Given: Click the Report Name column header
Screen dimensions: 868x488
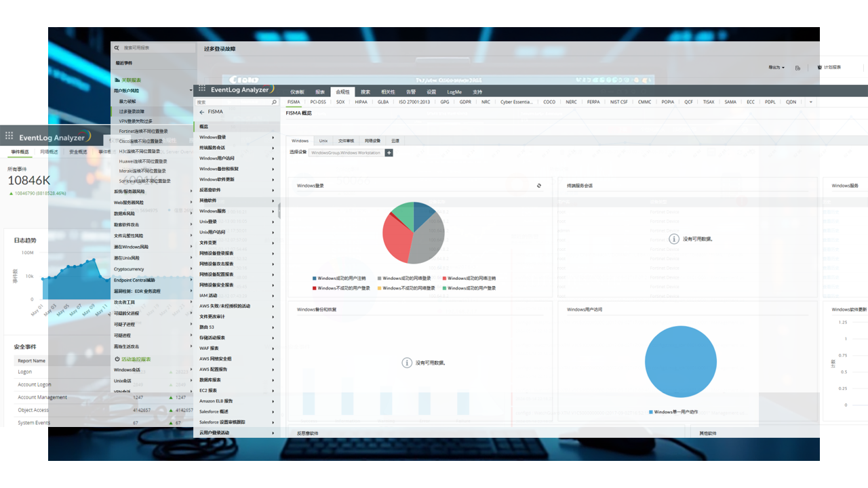Looking at the screenshot, I should [x=32, y=361].
